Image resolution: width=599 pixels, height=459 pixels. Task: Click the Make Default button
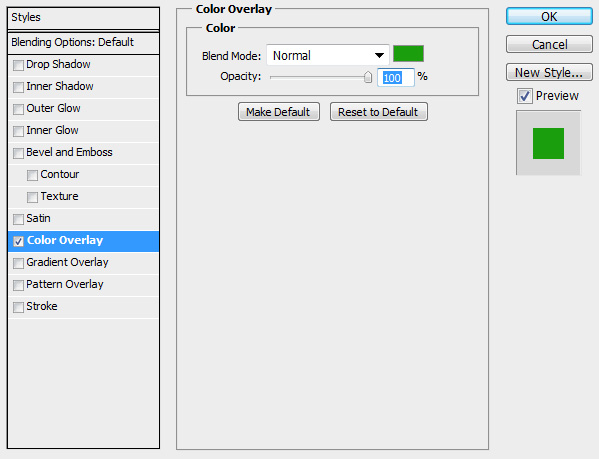point(278,112)
